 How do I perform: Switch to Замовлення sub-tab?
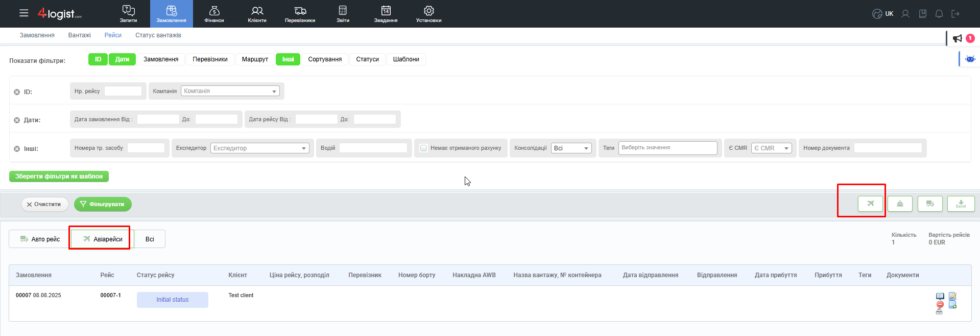click(x=37, y=35)
